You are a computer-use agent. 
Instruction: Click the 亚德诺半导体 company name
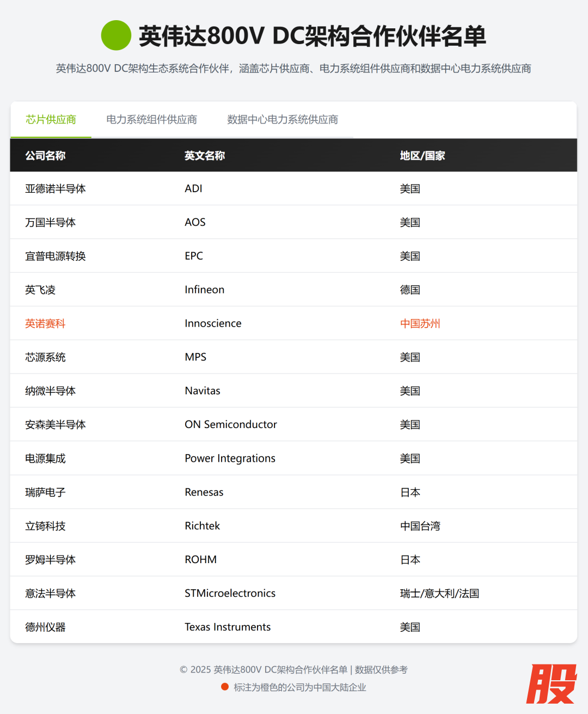[x=56, y=189]
